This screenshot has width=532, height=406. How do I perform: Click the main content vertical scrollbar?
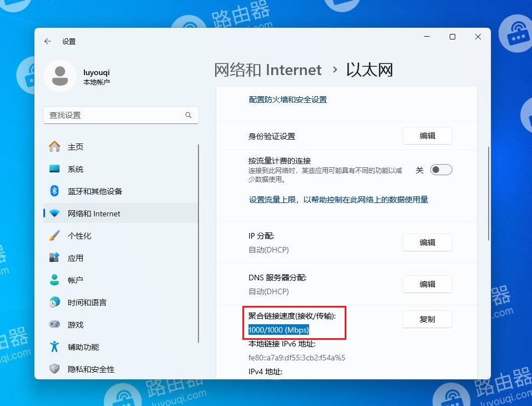pyautogui.click(x=488, y=194)
